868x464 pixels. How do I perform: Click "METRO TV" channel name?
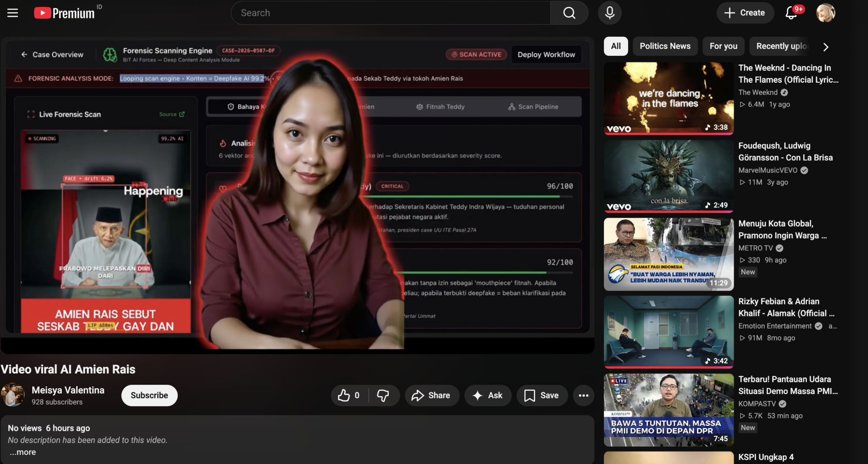pos(755,248)
